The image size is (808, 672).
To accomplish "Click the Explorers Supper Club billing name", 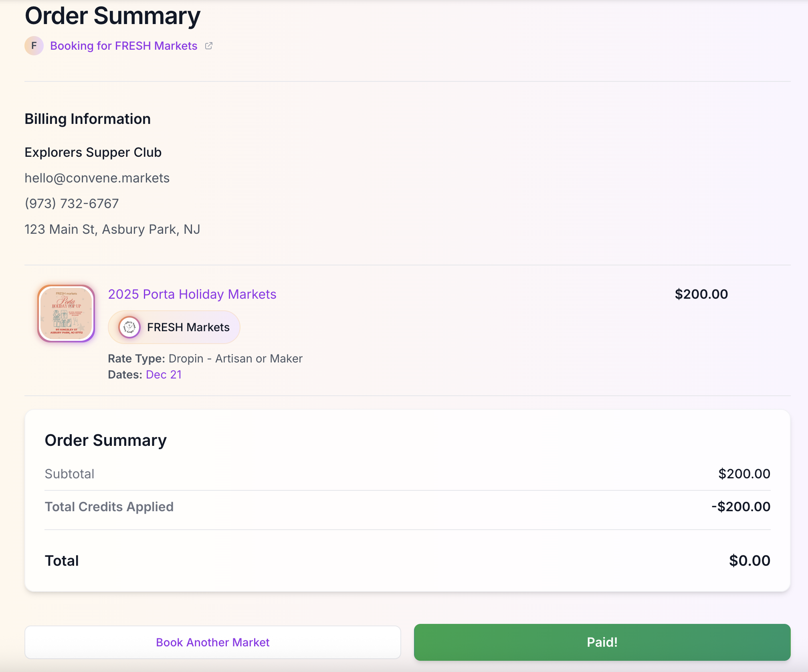I will [x=93, y=152].
